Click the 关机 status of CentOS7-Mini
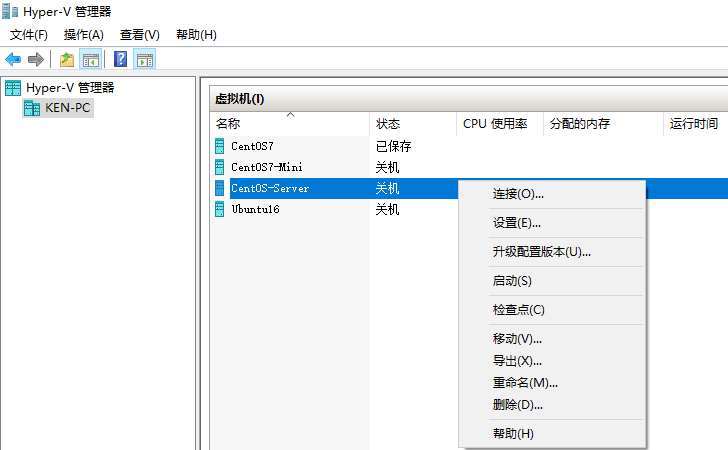 coord(387,167)
